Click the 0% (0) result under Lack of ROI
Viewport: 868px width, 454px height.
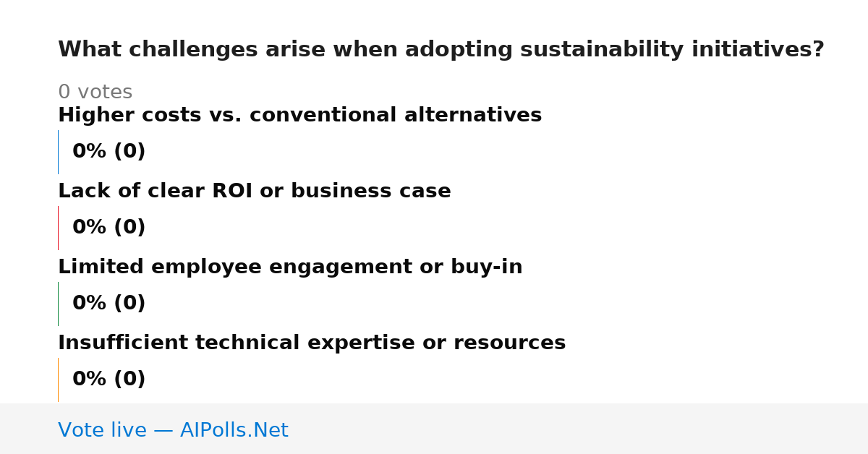click(x=109, y=228)
